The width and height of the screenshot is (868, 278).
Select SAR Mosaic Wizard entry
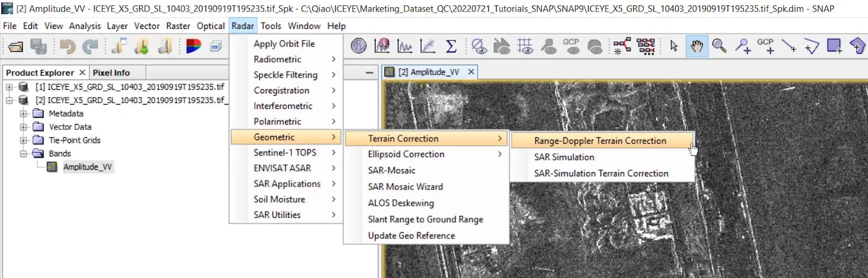point(427,187)
